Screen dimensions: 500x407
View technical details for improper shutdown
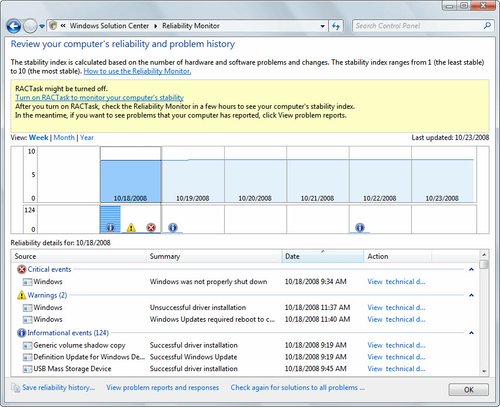pos(396,282)
